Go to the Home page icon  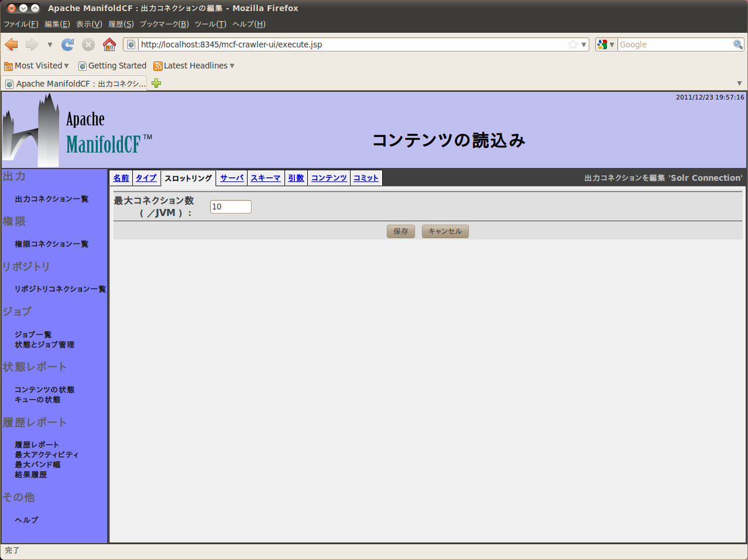pos(109,44)
